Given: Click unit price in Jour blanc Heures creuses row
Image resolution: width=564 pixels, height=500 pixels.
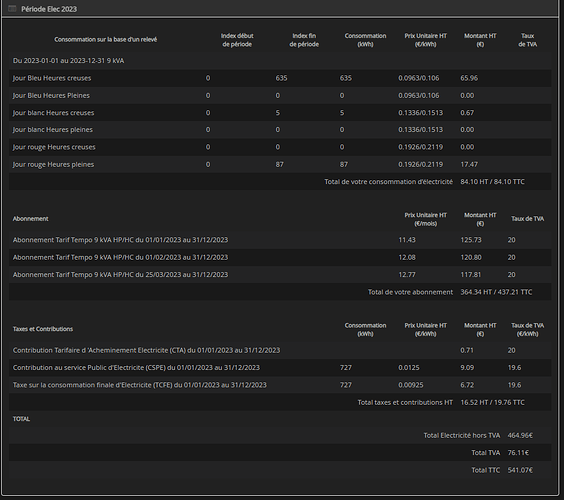Looking at the screenshot, I should 420,113.
